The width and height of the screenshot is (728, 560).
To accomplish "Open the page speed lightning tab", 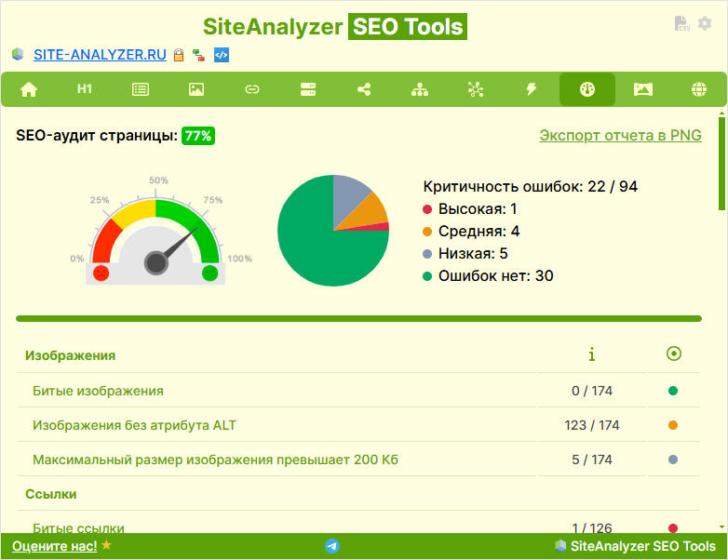I will click(x=532, y=89).
